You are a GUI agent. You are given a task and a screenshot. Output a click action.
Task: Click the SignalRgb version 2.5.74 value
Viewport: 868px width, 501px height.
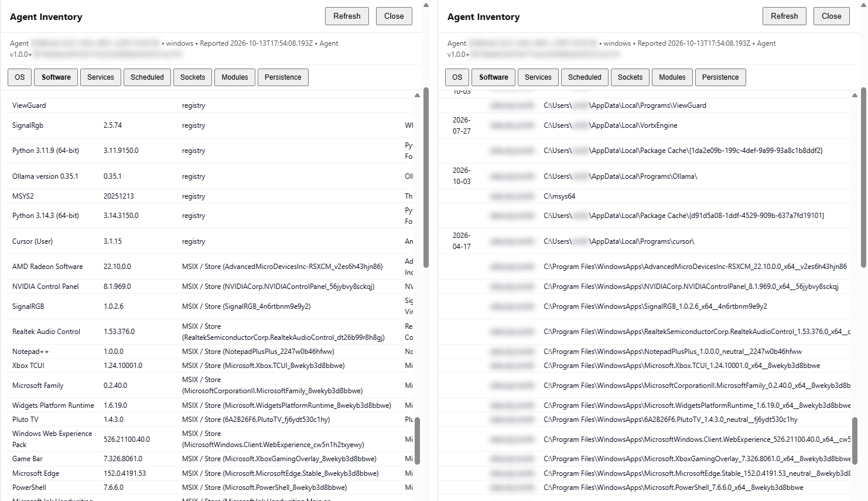pos(113,125)
